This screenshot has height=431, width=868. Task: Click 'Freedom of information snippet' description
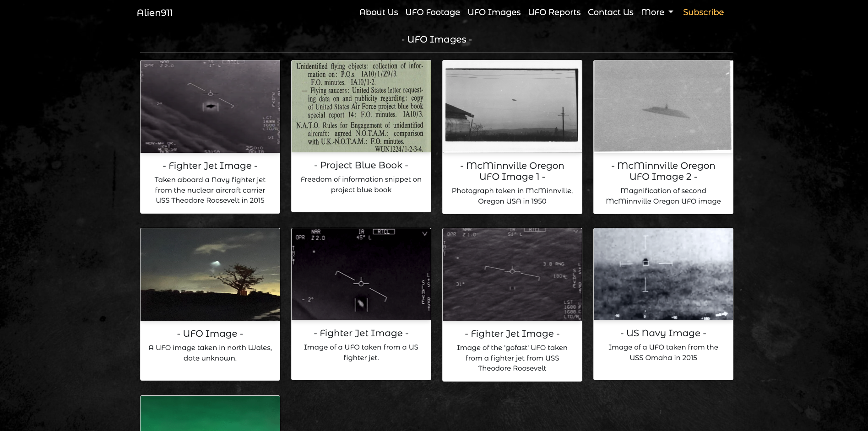pos(361,184)
